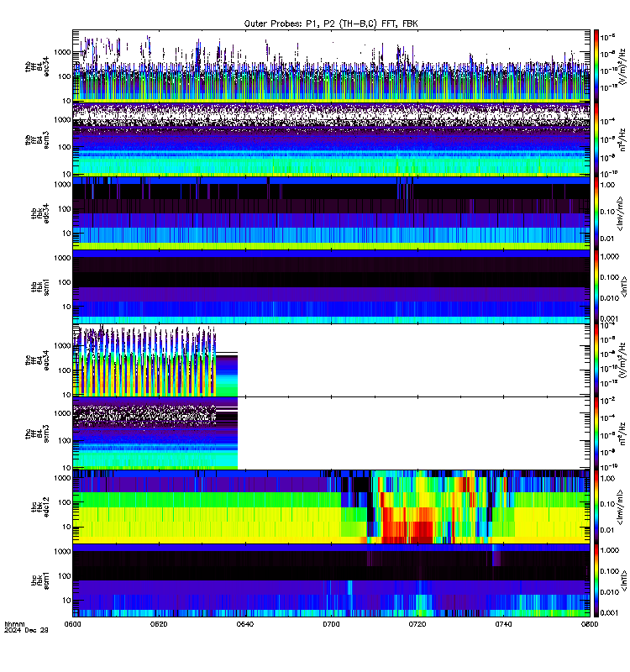
Task: Click the color bar beside thb eac34 panel
Action: click(x=596, y=66)
